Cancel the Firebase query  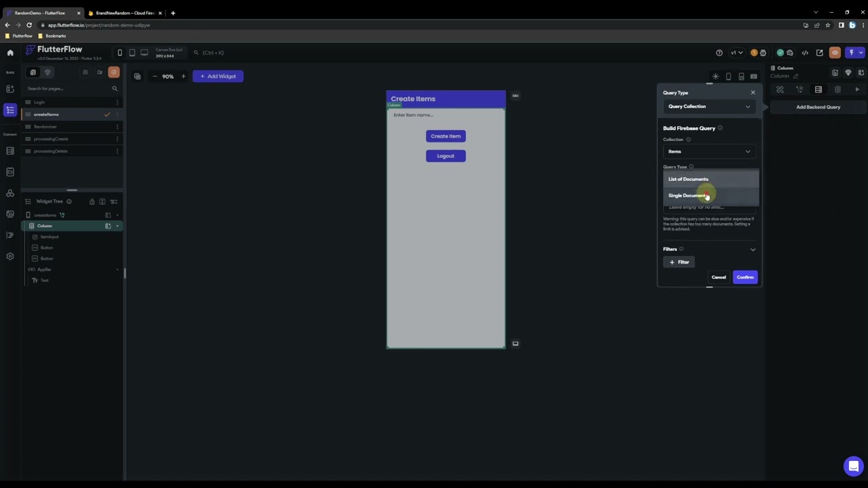(x=719, y=277)
